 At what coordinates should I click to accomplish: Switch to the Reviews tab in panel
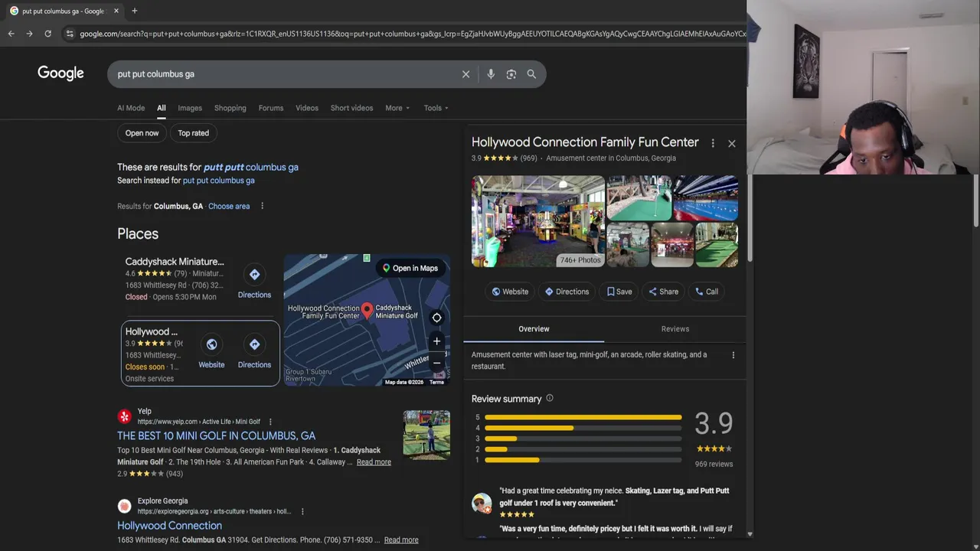(x=675, y=329)
